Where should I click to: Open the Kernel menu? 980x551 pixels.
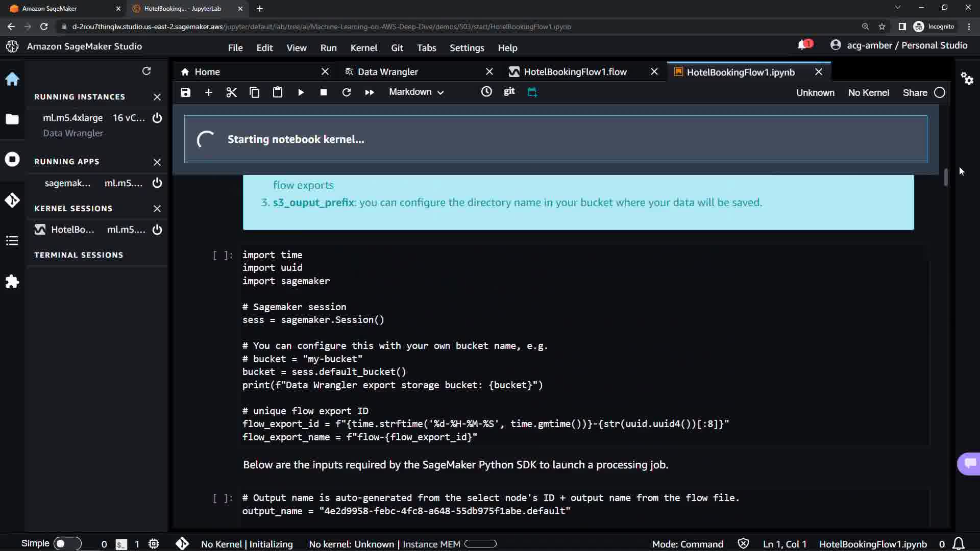coord(363,48)
